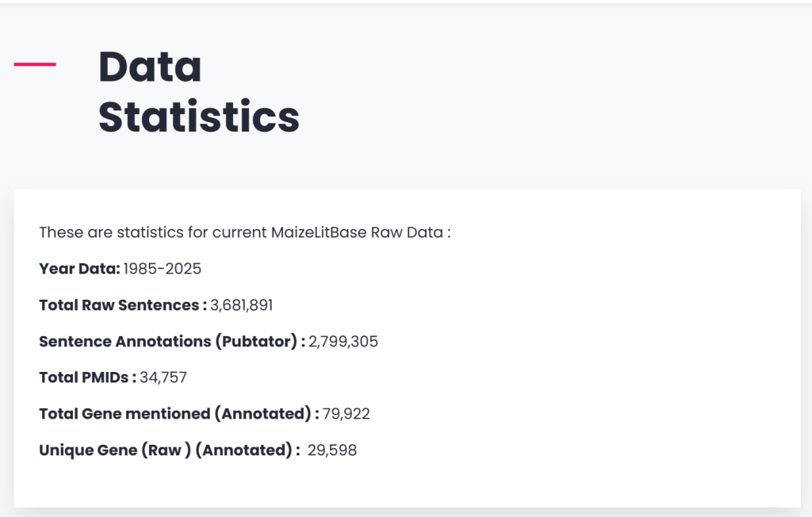The height and width of the screenshot is (517, 812).
Task: Click the 34,757 PMIDs count
Action: tap(163, 377)
